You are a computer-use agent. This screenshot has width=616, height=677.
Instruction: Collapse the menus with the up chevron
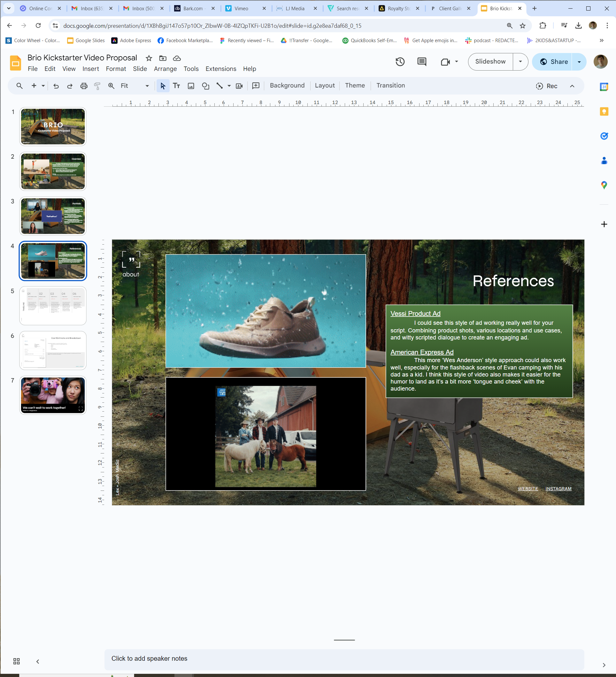point(572,86)
